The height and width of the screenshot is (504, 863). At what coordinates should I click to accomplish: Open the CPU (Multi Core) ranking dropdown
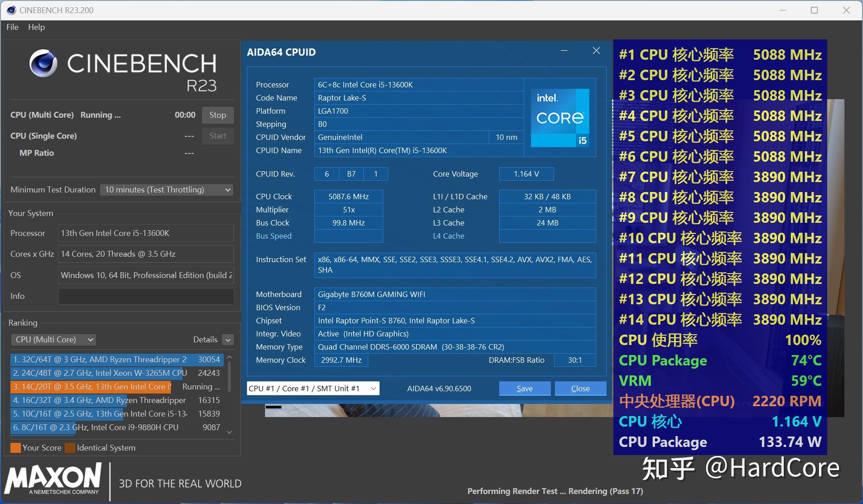53,340
